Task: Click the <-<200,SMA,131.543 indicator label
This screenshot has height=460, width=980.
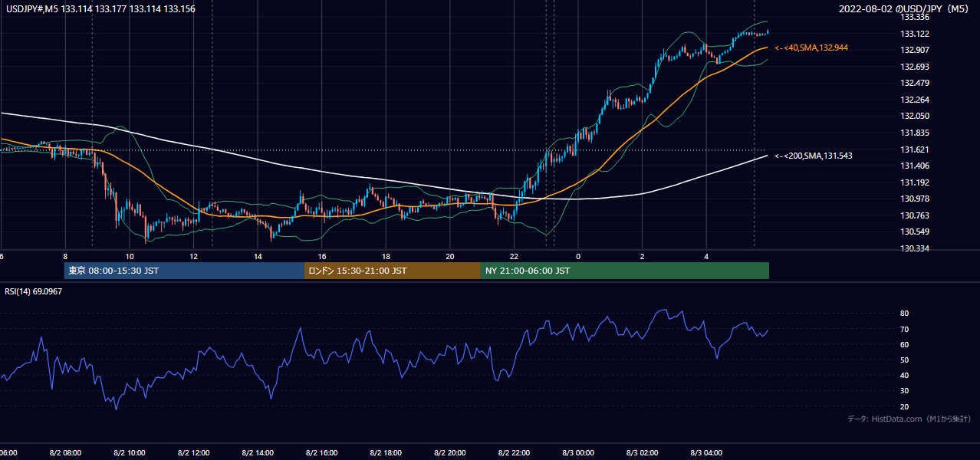Action: point(813,156)
